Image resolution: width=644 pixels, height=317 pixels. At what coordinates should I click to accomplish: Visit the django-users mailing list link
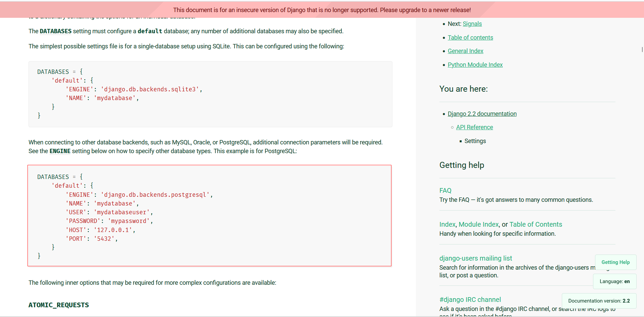coord(476,258)
